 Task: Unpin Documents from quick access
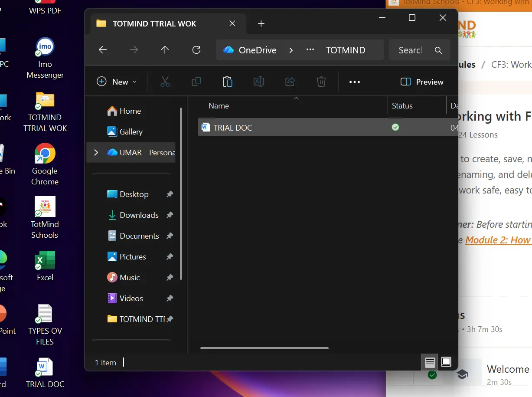170,236
